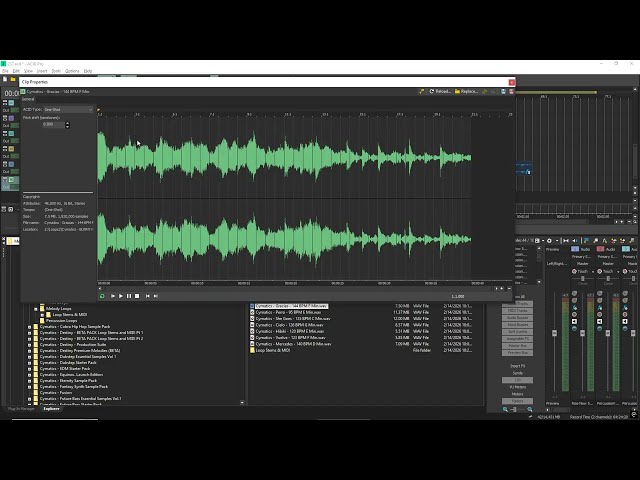Click the blue save icon in Clip Properties toolbar
The height and width of the screenshot is (480, 640).
point(503,91)
